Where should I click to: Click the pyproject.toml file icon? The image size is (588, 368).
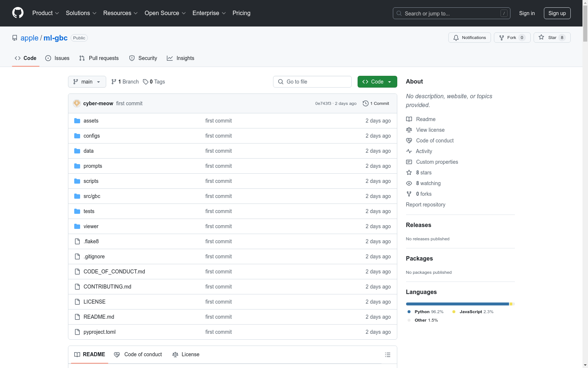pos(77,332)
